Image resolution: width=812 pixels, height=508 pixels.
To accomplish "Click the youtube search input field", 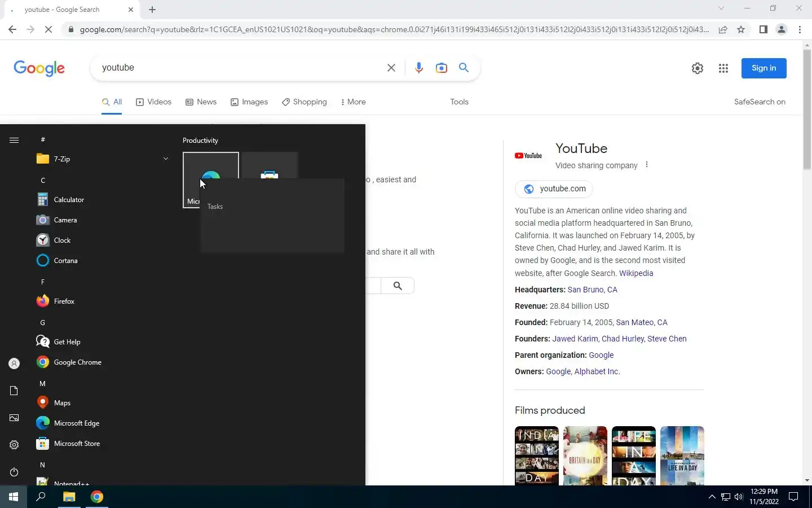I will [240, 68].
